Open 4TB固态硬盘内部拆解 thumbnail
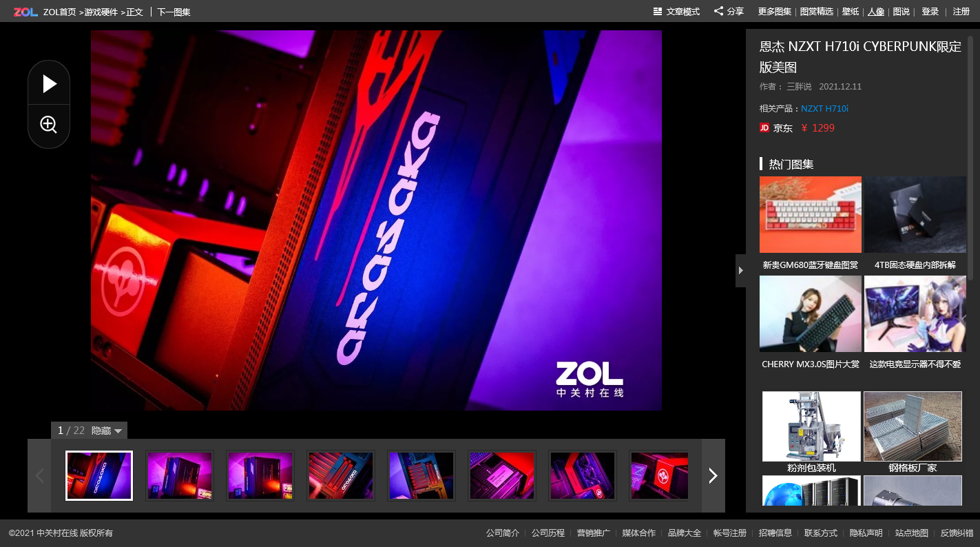The image size is (980, 547). point(915,214)
